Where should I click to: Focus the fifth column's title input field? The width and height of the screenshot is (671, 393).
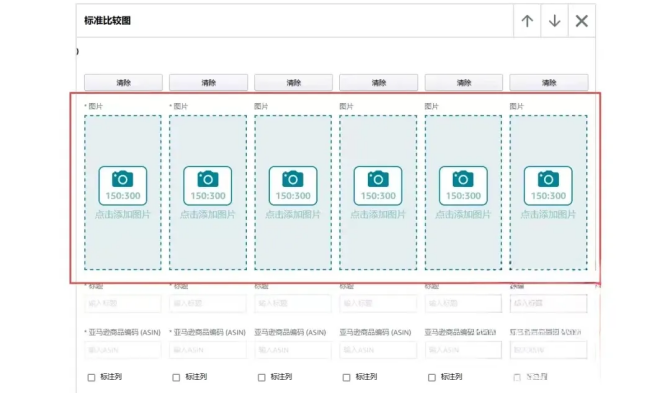click(x=463, y=303)
